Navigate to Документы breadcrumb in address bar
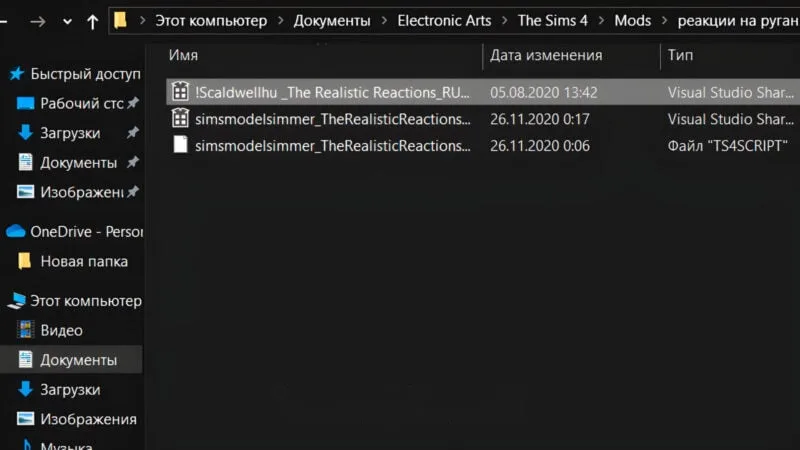The height and width of the screenshot is (450, 800). (332, 20)
